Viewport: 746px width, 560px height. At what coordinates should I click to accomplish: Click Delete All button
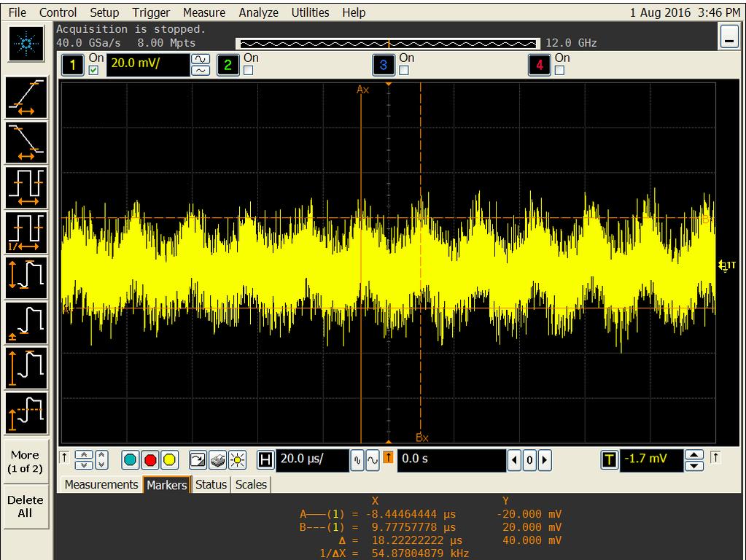coord(26,506)
